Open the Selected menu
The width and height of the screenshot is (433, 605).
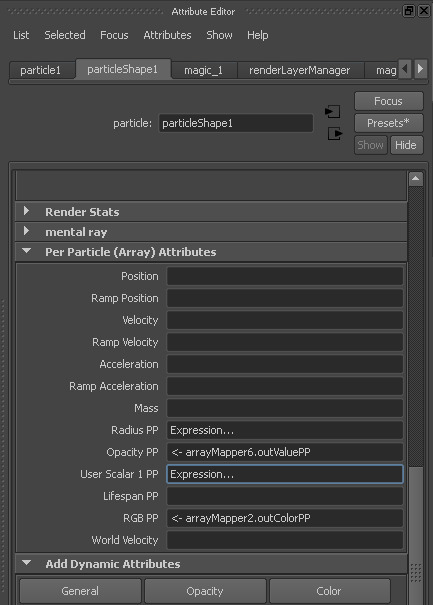pyautogui.click(x=65, y=35)
